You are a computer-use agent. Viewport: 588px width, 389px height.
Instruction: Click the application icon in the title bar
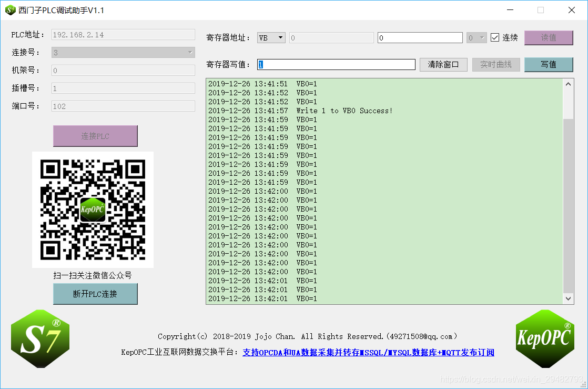point(9,9)
